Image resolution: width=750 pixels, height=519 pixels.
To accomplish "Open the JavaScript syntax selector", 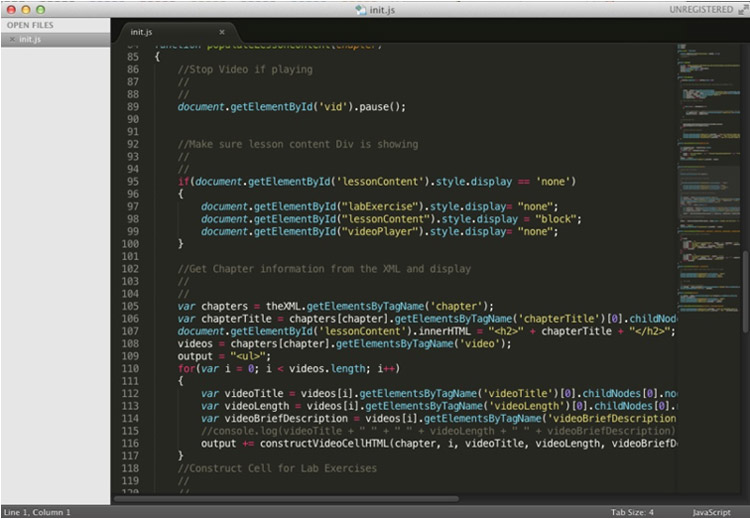I will coord(711,512).
